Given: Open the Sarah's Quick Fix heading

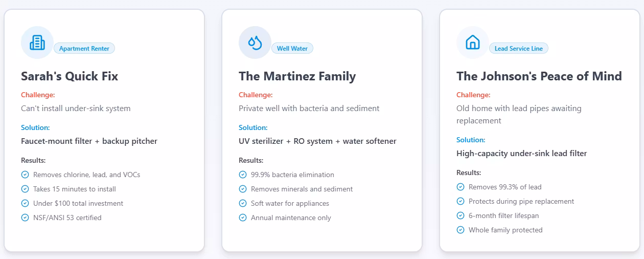Looking at the screenshot, I should pos(70,76).
